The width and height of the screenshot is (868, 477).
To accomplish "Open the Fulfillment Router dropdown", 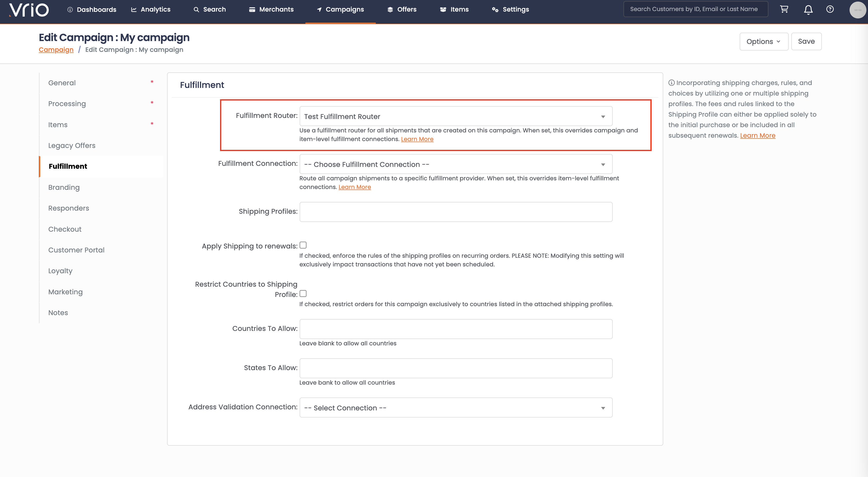I will 456,116.
